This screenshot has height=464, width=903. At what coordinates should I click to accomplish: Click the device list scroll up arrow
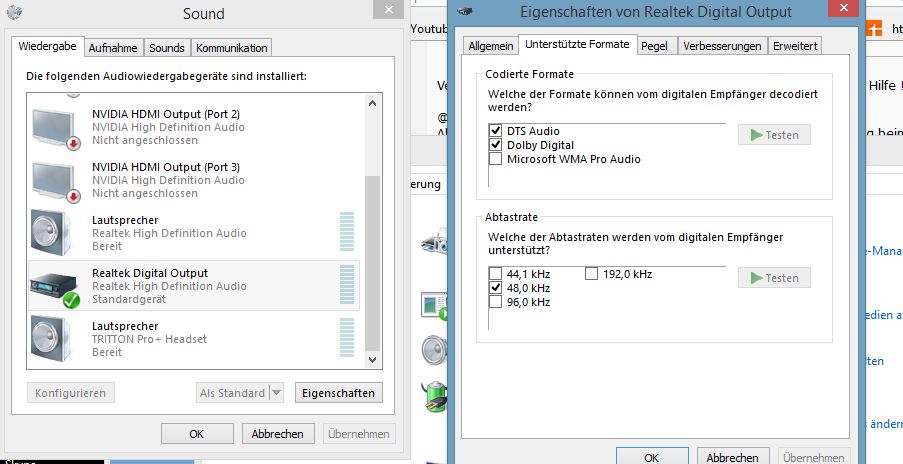pos(372,103)
